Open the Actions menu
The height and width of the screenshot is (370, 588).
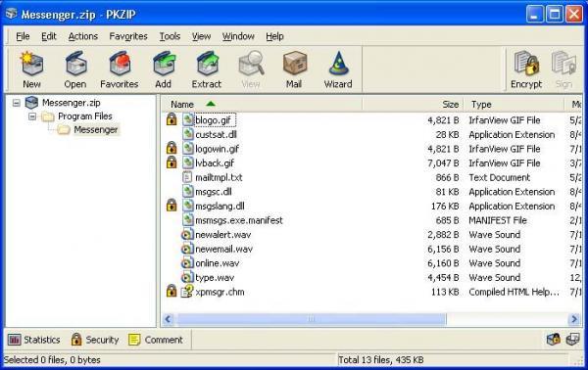coord(83,36)
